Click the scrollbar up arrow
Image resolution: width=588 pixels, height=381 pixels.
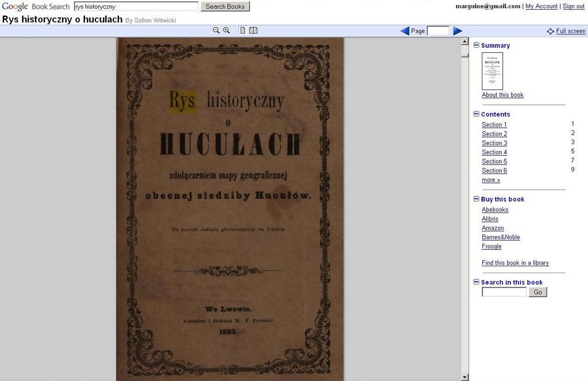[465, 41]
